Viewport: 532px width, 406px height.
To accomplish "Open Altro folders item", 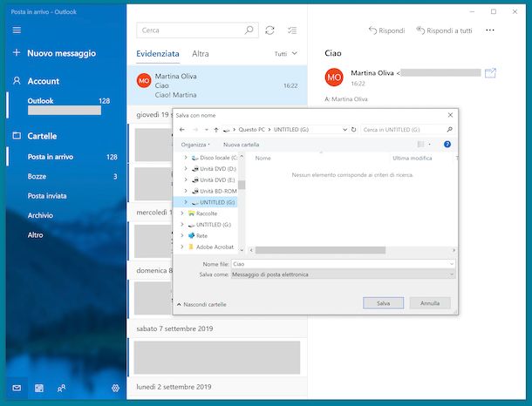I will pos(66,235).
